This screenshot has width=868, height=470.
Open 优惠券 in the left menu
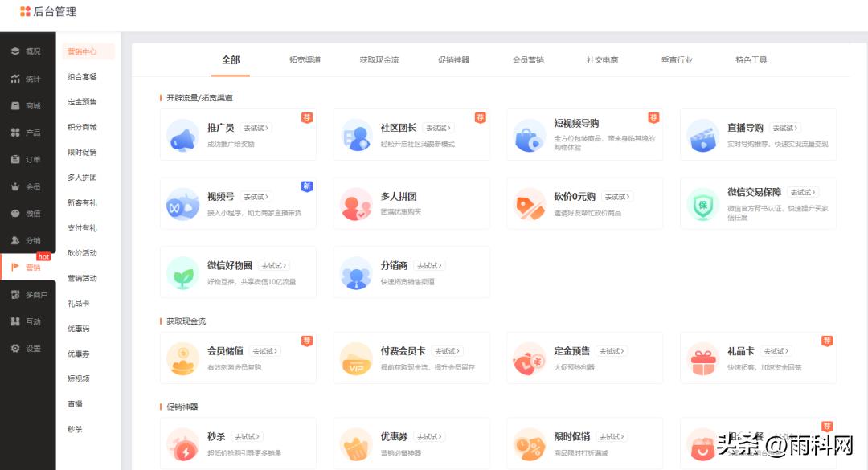(x=79, y=354)
